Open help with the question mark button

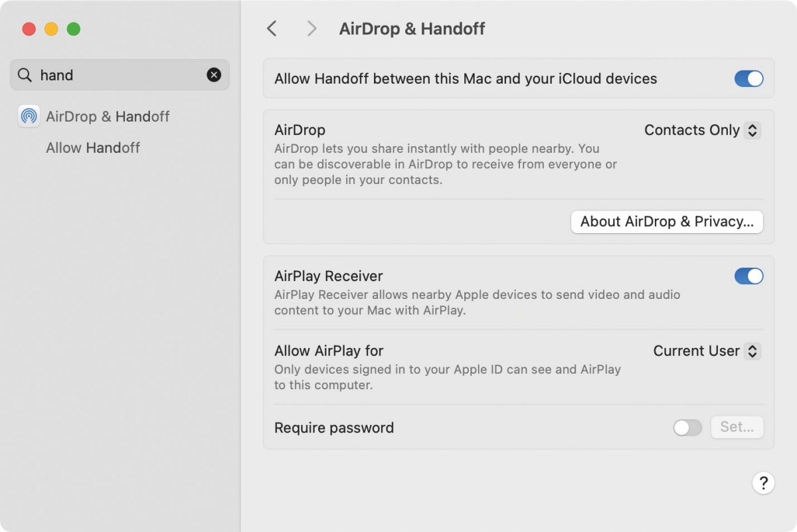pos(764,483)
